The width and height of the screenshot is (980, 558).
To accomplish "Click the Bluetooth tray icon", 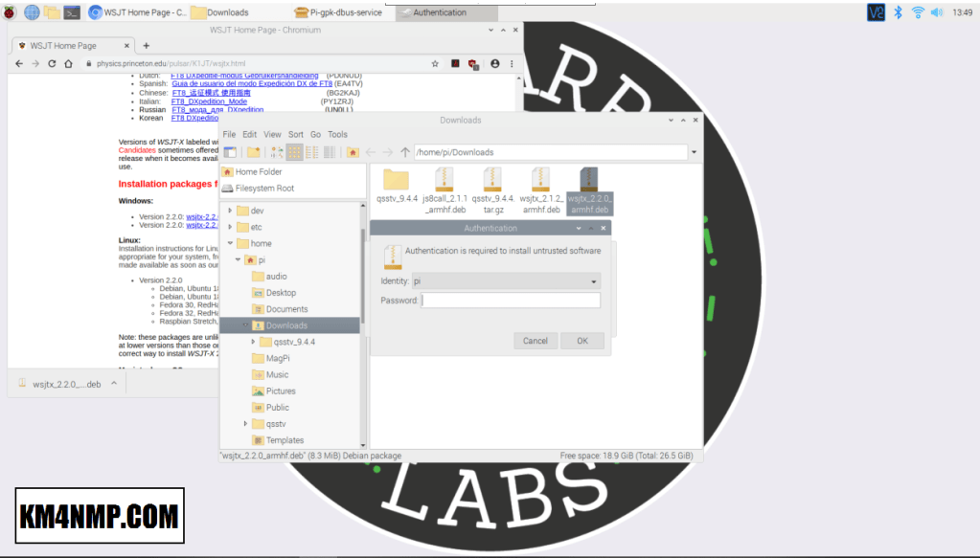I will 899,12.
